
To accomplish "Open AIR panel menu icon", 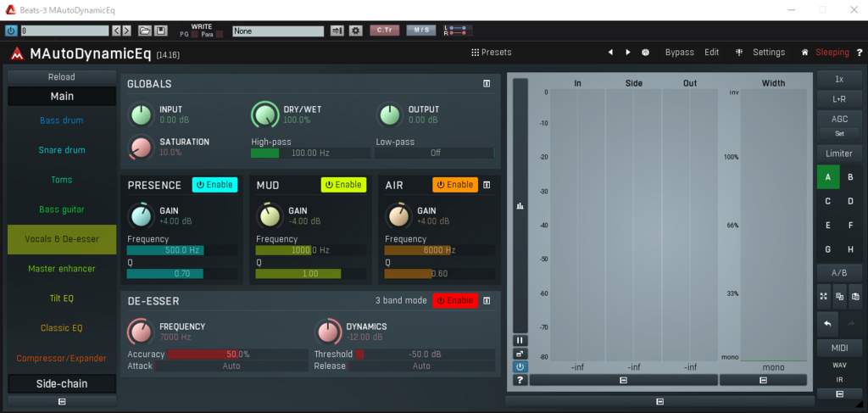I will [x=487, y=185].
